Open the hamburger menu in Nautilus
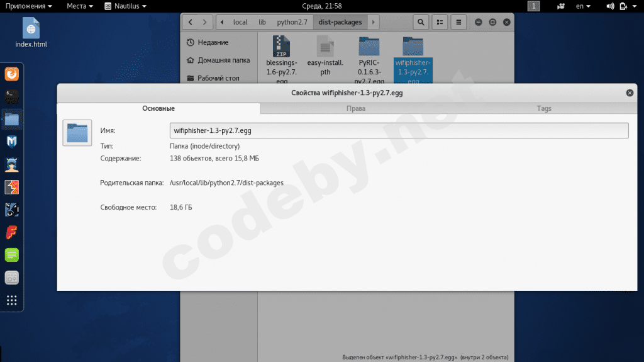Image resolution: width=644 pixels, height=362 pixels. (458, 22)
